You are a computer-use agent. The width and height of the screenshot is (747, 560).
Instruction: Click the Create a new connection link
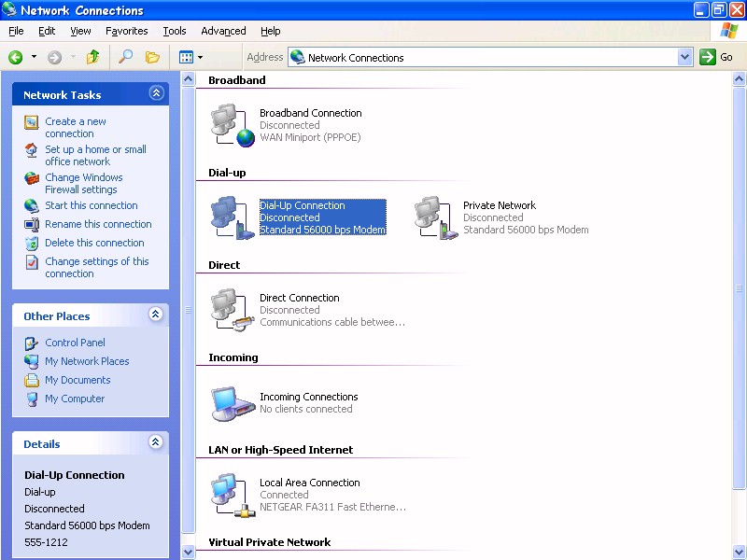[x=76, y=127]
